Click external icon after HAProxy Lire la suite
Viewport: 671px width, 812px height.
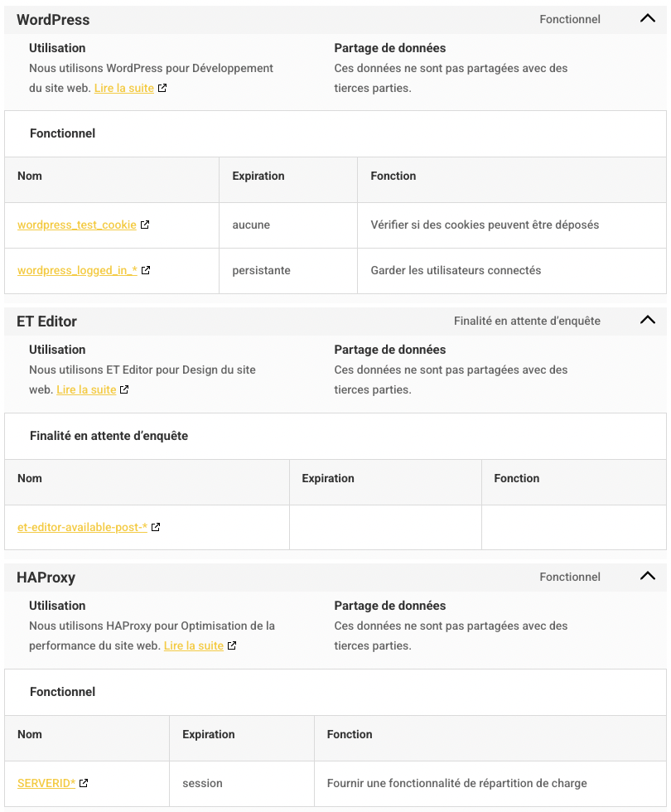tap(232, 645)
